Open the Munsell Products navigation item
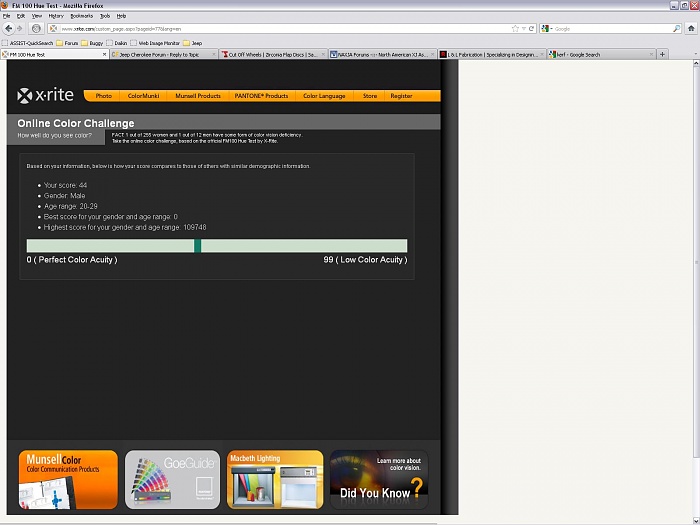700x525 pixels. (198, 96)
